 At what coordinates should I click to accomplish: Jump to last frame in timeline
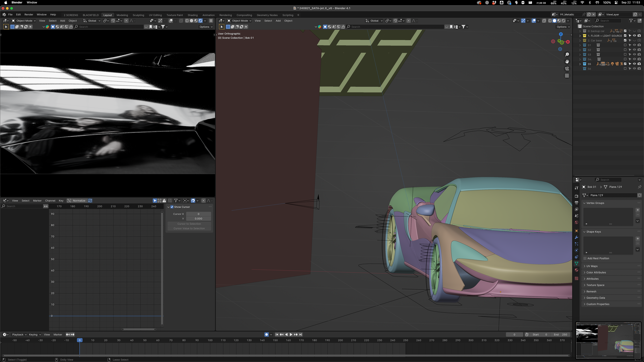click(x=301, y=335)
